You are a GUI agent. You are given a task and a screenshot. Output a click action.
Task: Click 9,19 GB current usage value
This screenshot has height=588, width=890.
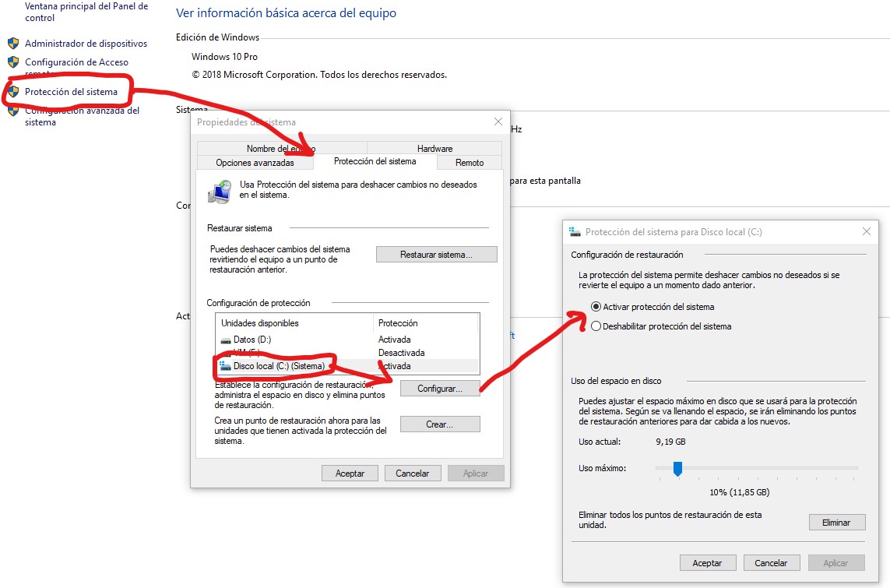point(670,442)
